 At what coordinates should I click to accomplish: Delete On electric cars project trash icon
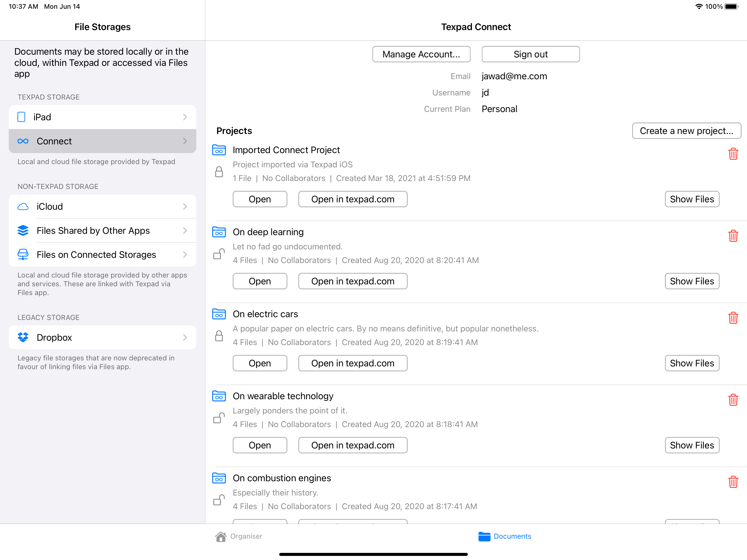[x=733, y=318]
